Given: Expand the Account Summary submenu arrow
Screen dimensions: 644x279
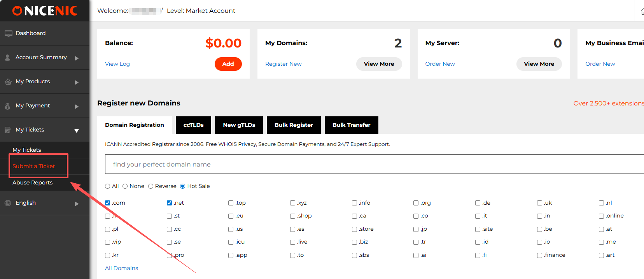Looking at the screenshot, I should (77, 58).
